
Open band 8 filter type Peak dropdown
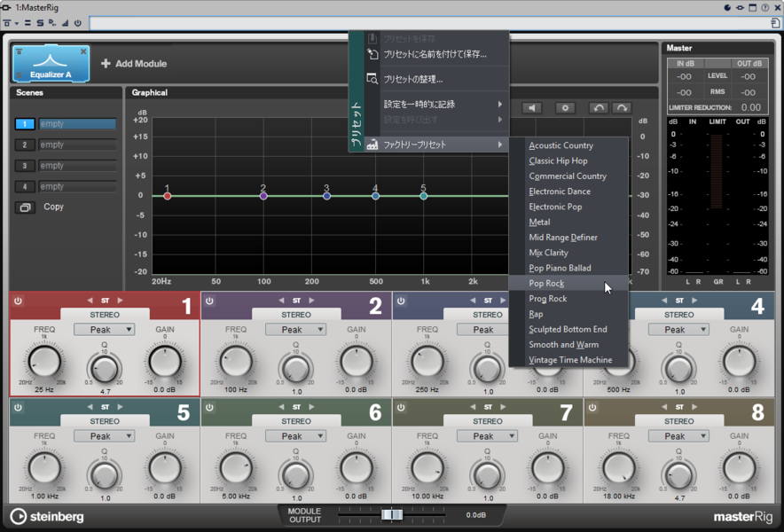[678, 436]
